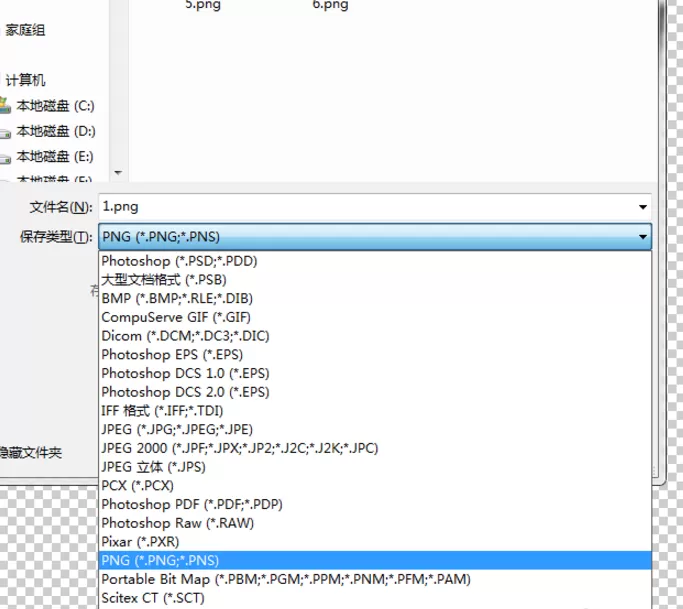Click the D: drive icon
Image resolution: width=683 pixels, height=609 pixels.
point(5,133)
